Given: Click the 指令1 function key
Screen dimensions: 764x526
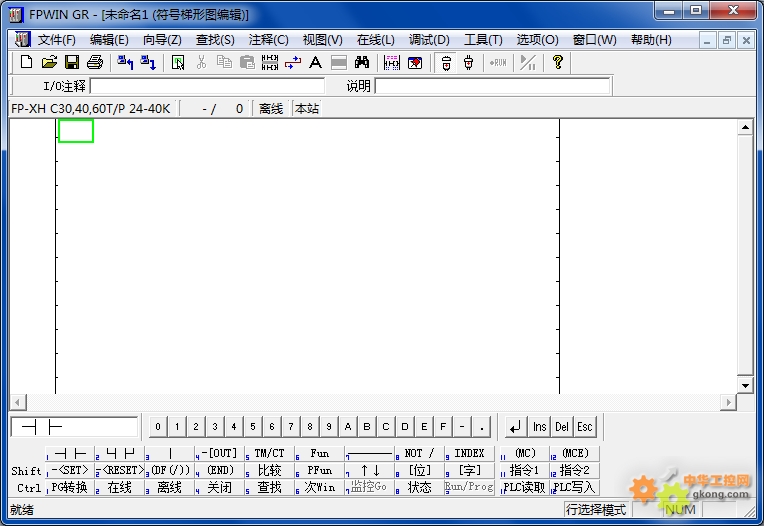Looking at the screenshot, I should (525, 470).
